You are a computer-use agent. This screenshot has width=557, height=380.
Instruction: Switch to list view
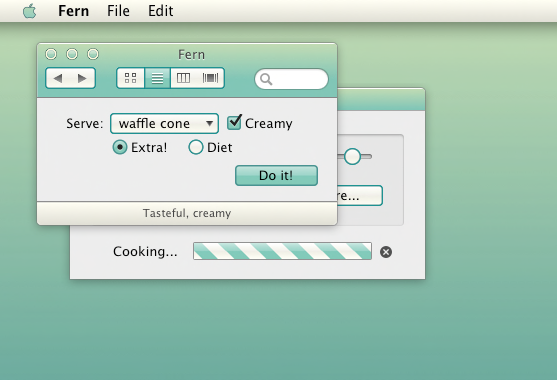pos(157,78)
